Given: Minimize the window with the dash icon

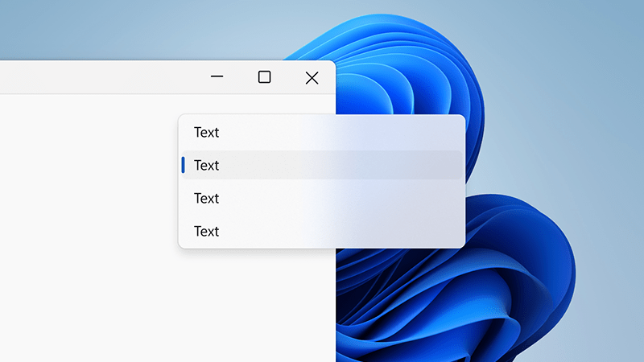Looking at the screenshot, I should 217,76.
